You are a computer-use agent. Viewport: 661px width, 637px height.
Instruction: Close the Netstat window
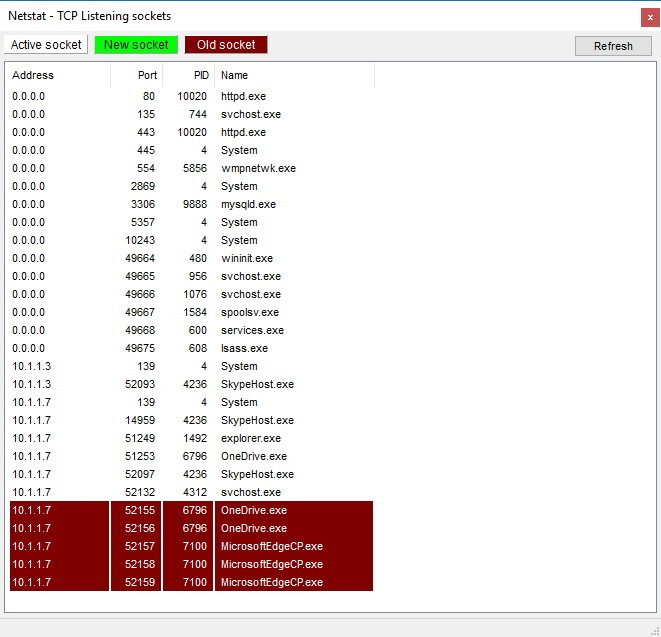[x=650, y=18]
